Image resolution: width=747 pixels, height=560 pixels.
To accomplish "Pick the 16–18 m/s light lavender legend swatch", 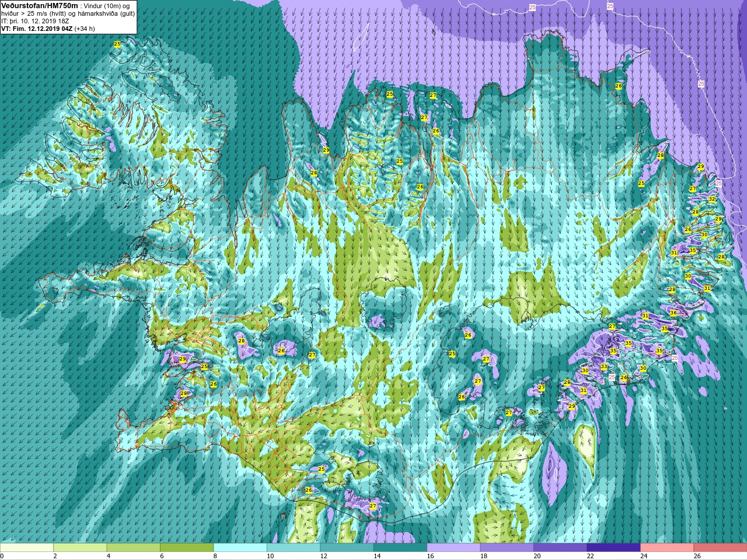I will (453, 548).
